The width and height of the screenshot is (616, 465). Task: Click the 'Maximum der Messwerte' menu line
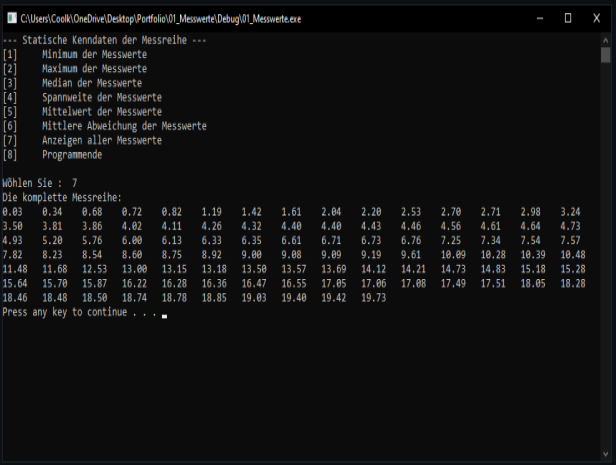point(94,69)
